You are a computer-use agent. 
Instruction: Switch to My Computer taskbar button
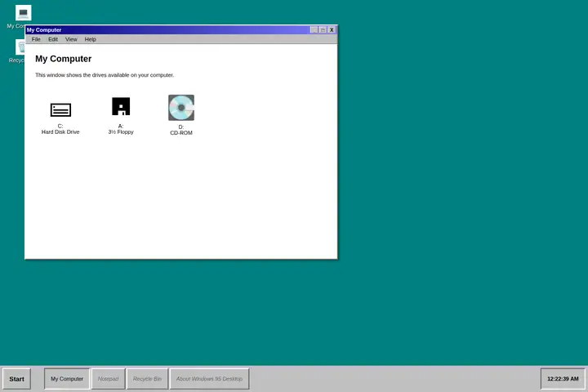(67, 379)
